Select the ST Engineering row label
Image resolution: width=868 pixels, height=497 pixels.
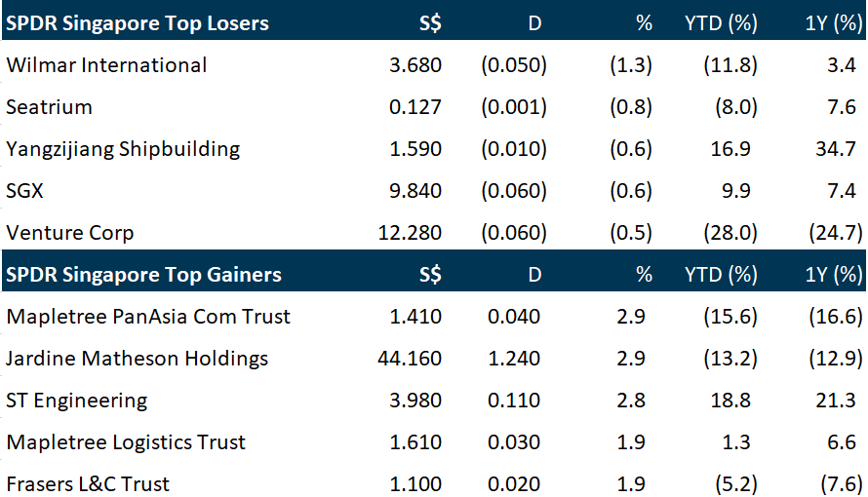pyautogui.click(x=77, y=401)
